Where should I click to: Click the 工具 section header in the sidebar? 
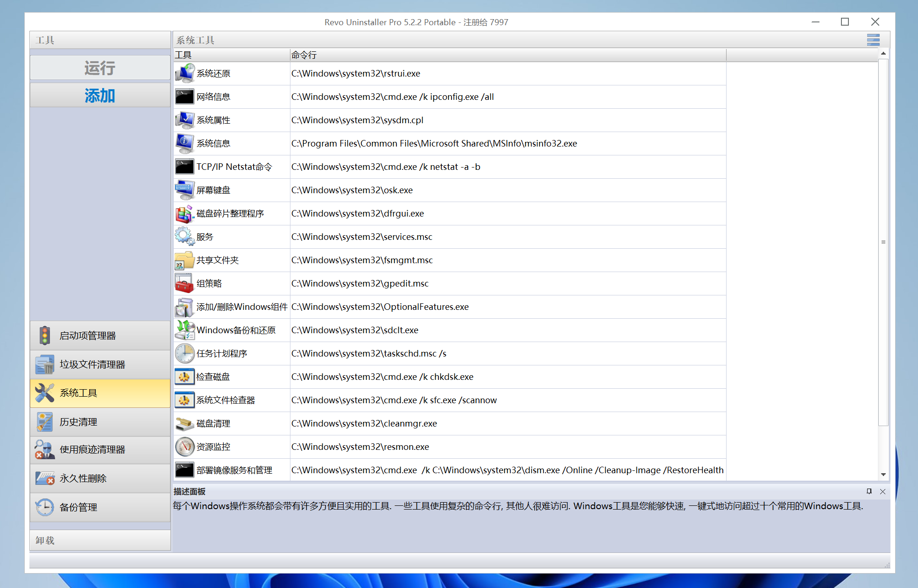click(100, 40)
